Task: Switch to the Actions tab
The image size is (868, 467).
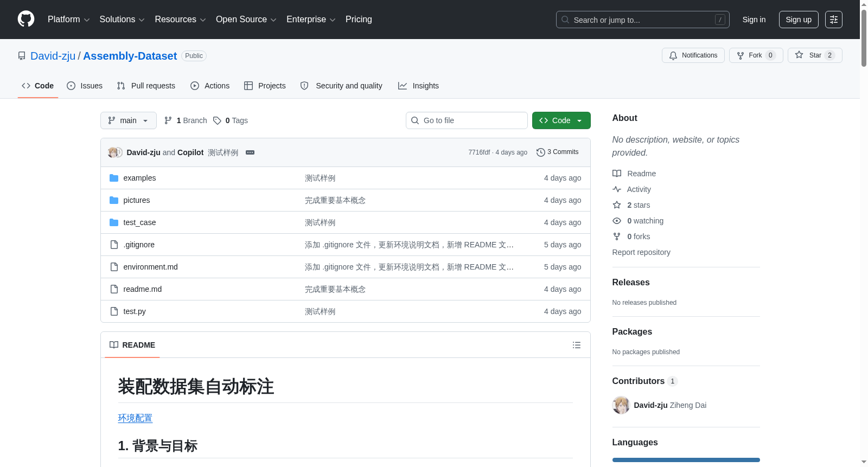Action: (210, 86)
